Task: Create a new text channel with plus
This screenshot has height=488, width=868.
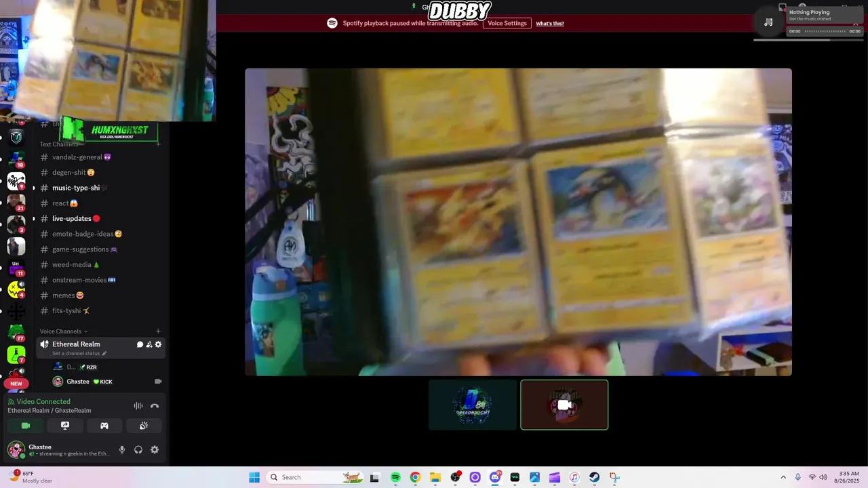Action: [x=158, y=144]
